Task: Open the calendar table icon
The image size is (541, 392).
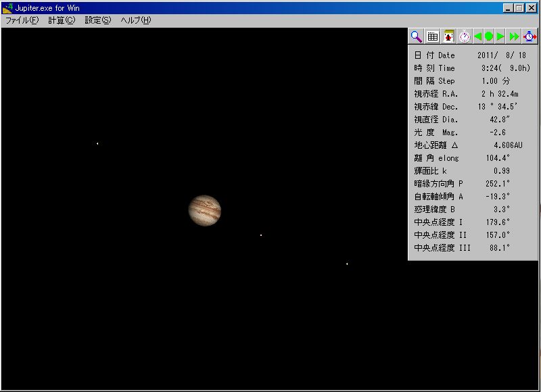Action: [x=432, y=36]
